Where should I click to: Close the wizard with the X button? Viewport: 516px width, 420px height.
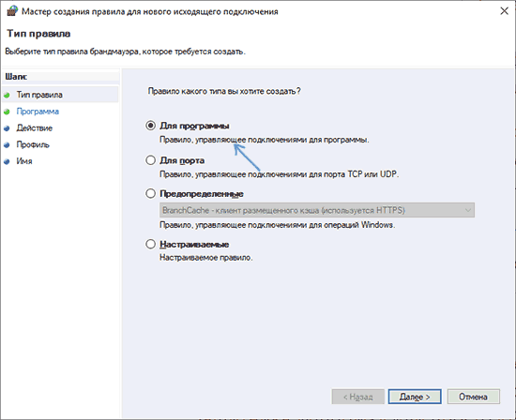[504, 11]
